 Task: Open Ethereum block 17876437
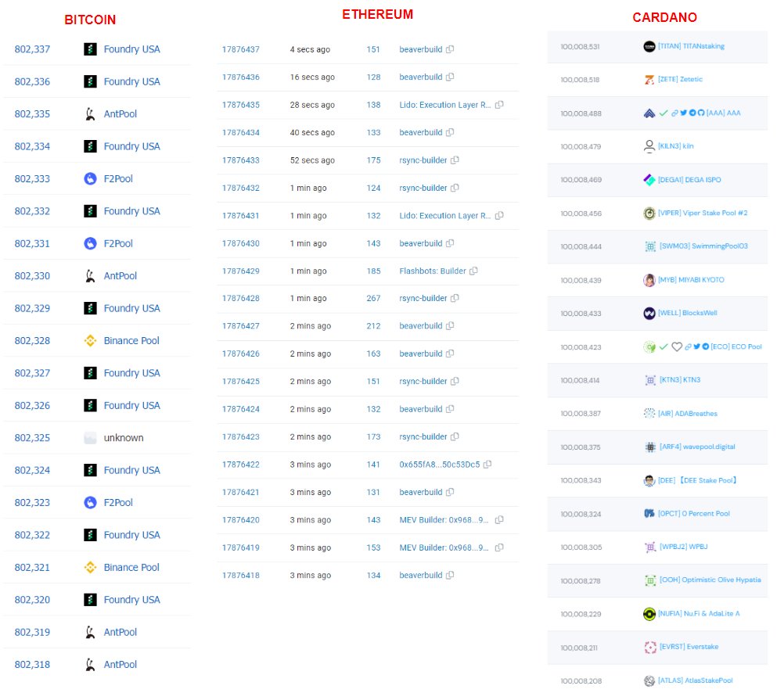tap(239, 49)
